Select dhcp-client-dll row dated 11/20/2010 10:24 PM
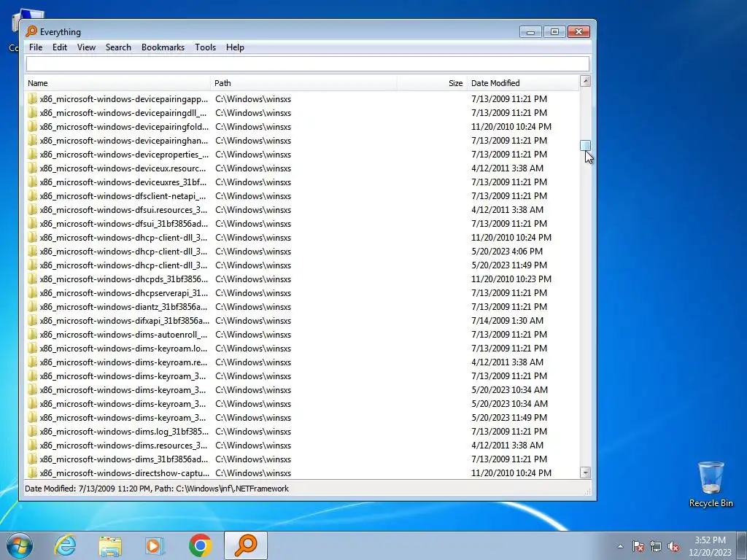747x560 pixels. coord(302,237)
